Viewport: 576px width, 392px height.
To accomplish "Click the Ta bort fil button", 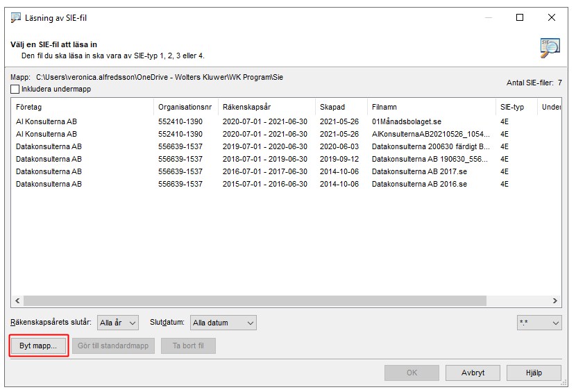I will 188,346.
